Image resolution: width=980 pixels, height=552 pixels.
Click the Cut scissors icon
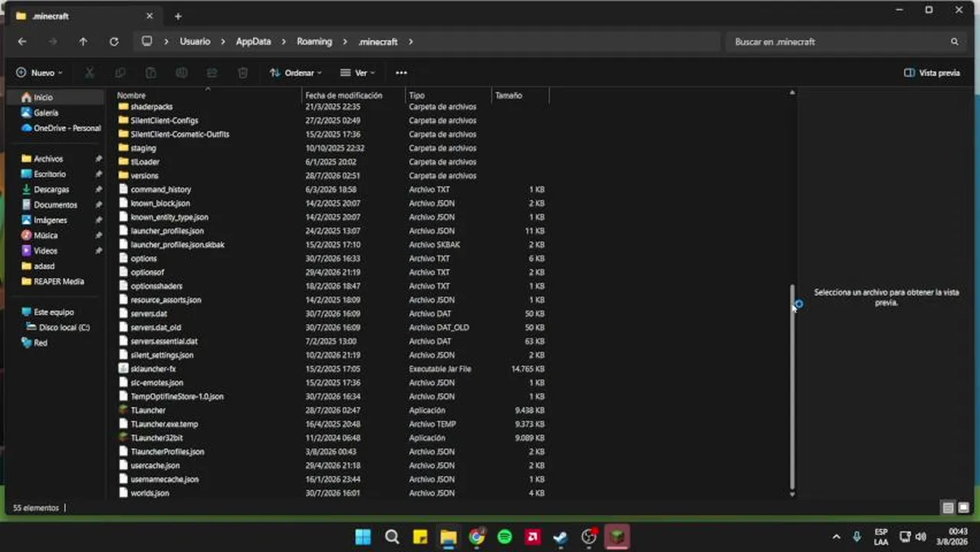(x=90, y=73)
